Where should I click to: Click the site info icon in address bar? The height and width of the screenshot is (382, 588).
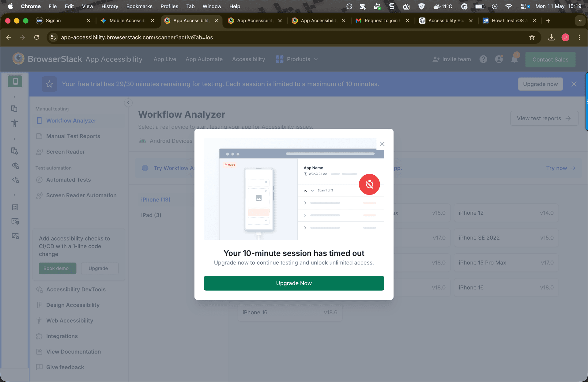pyautogui.click(x=53, y=37)
